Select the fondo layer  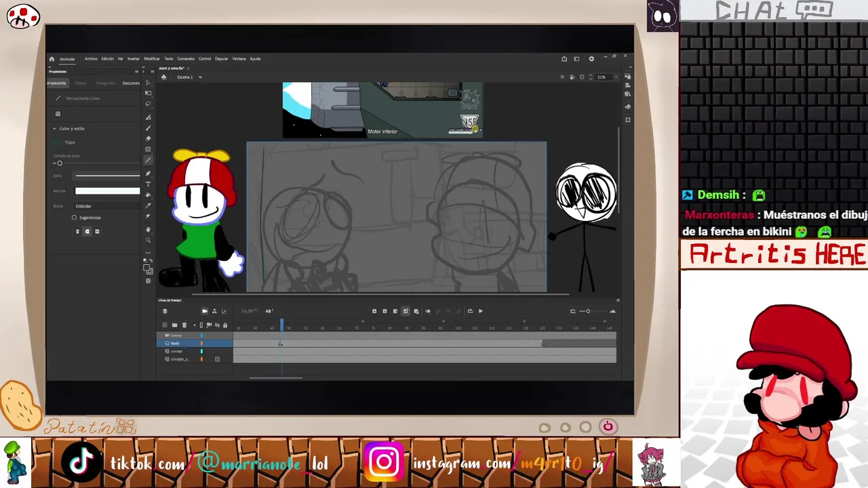[x=195, y=344]
